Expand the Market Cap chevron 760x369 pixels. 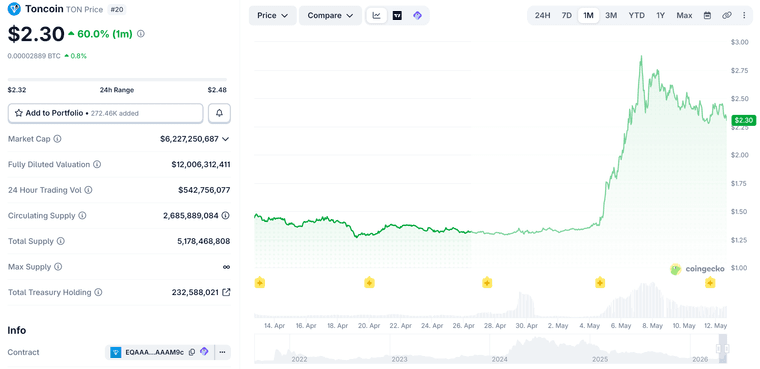pos(225,139)
